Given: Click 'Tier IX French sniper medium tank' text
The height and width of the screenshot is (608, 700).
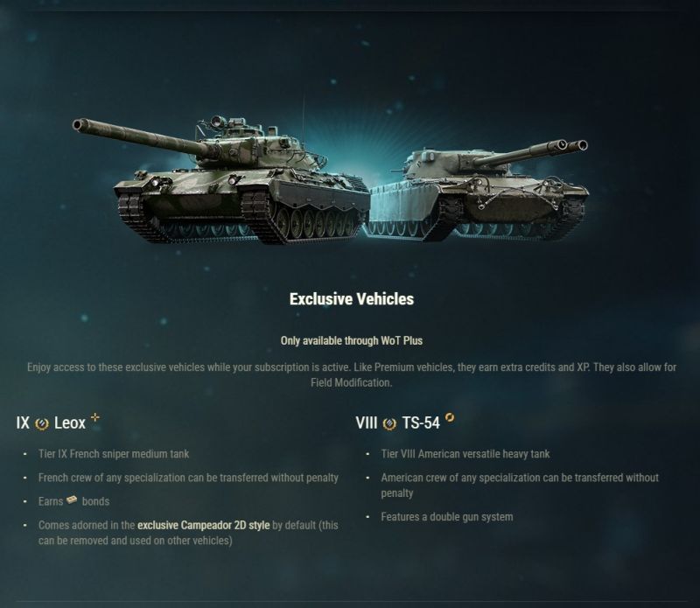Looking at the screenshot, I should [x=114, y=454].
